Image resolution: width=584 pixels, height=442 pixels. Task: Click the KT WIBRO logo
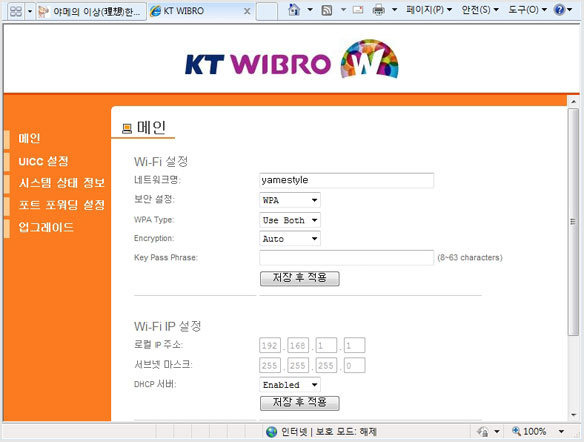pos(292,60)
